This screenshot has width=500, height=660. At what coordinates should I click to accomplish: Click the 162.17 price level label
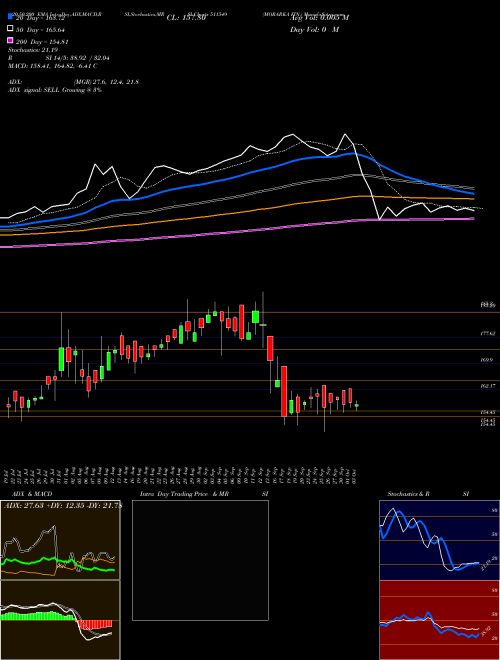tap(489, 386)
